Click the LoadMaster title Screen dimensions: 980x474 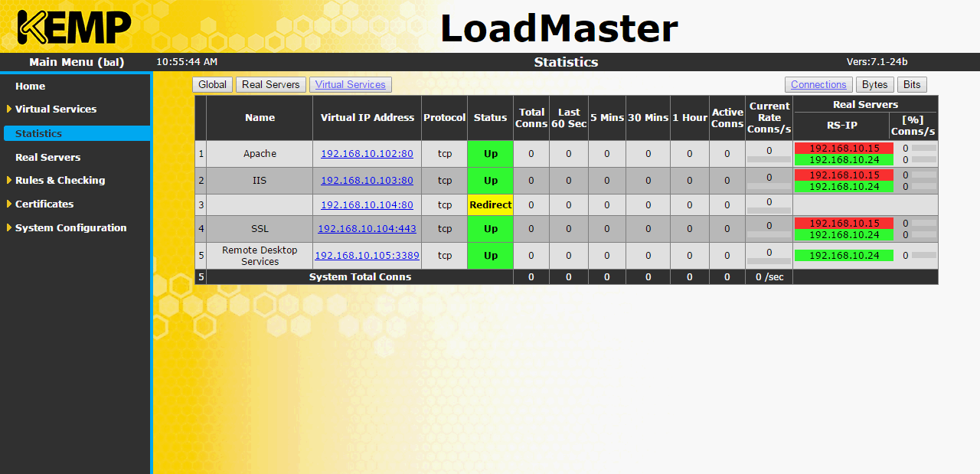[x=559, y=29]
